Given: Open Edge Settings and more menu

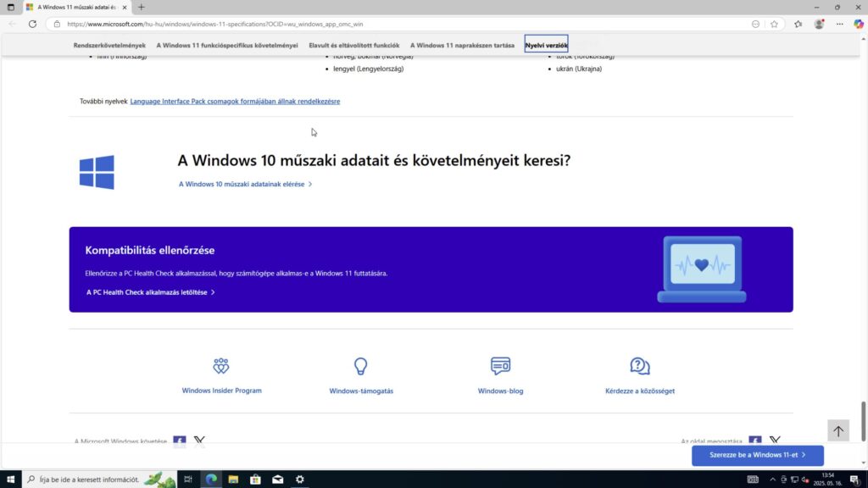Looking at the screenshot, I should [x=840, y=24].
